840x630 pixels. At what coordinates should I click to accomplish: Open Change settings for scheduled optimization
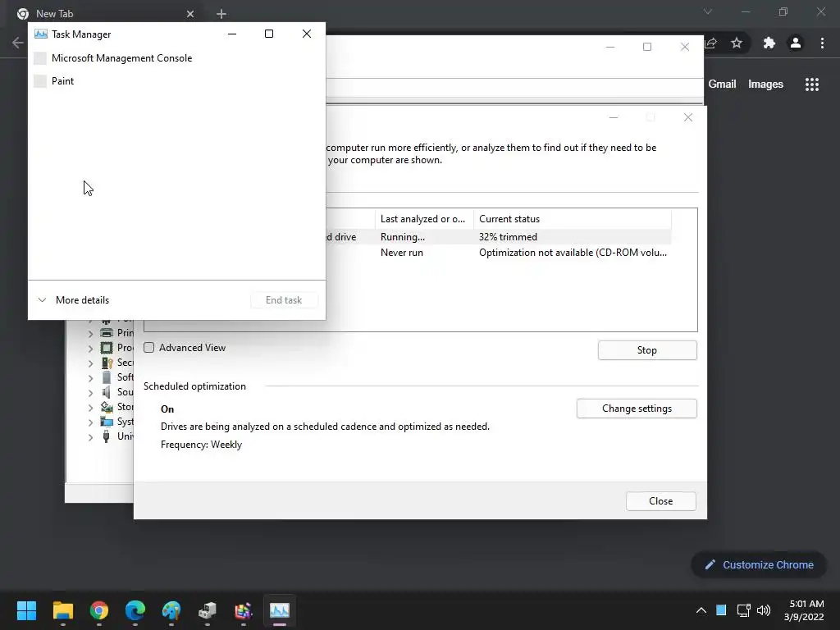(x=637, y=409)
